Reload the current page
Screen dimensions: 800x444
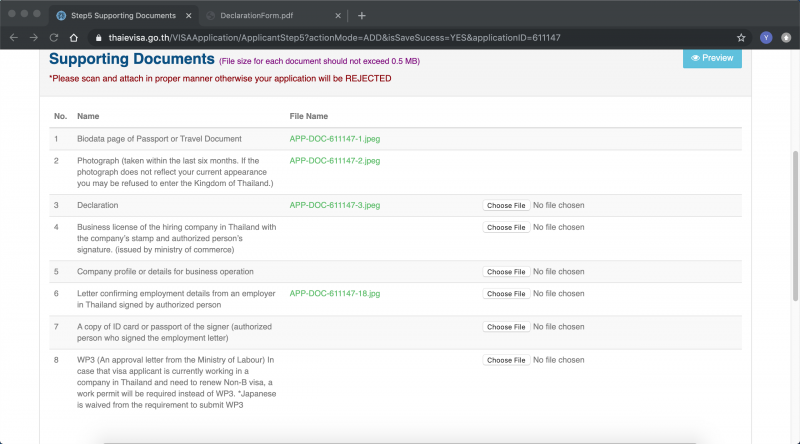tap(52, 37)
